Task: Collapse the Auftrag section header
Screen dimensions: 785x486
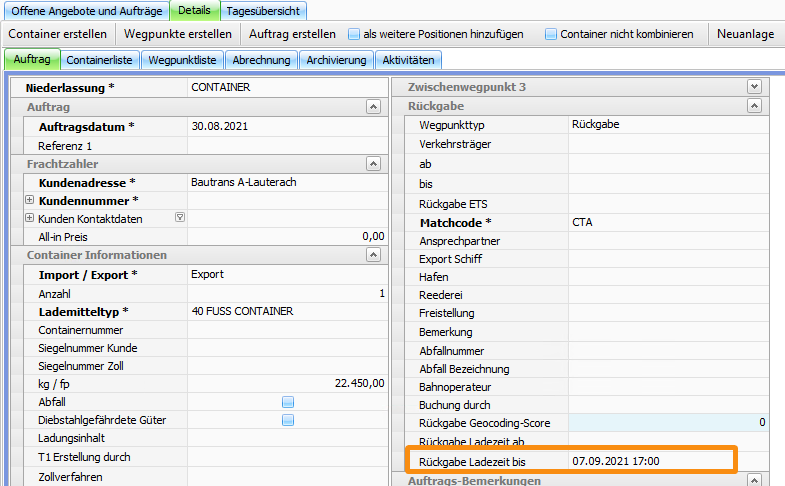Action: tap(373, 107)
